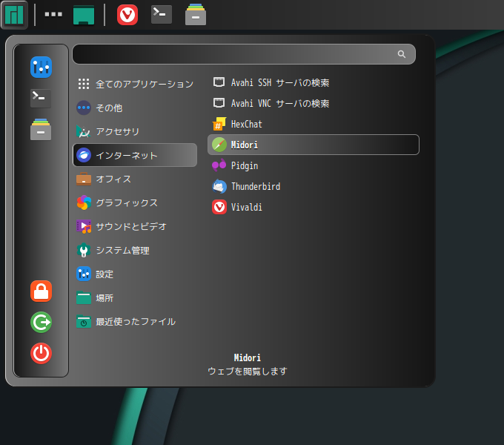This screenshot has width=504, height=445.
Task: Log out using the green arrow icon
Action: coord(42,322)
